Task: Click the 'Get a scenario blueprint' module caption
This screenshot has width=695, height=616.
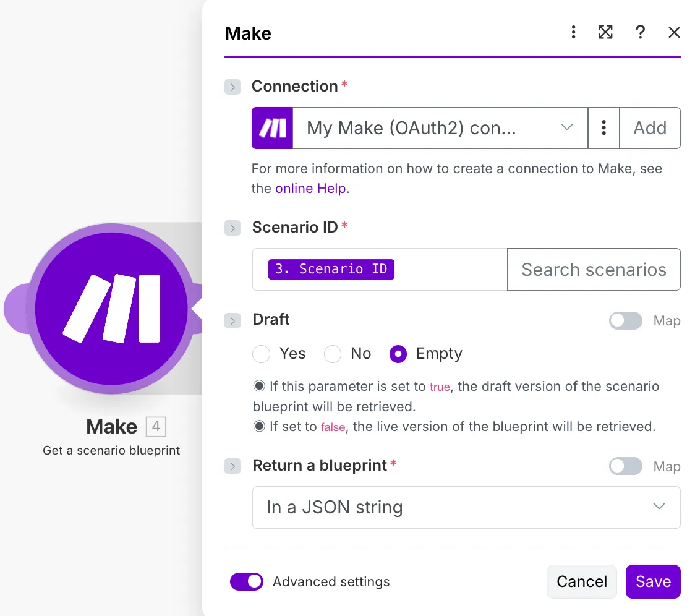Action: coord(111,451)
